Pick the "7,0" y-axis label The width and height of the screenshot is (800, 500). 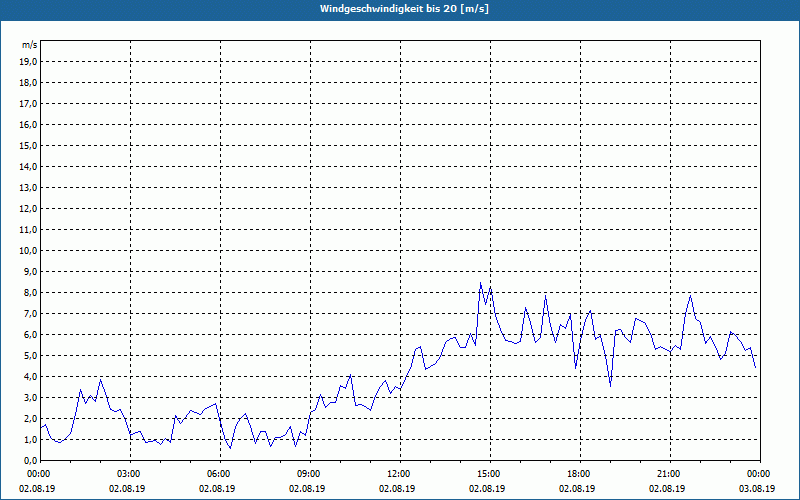tap(31, 314)
